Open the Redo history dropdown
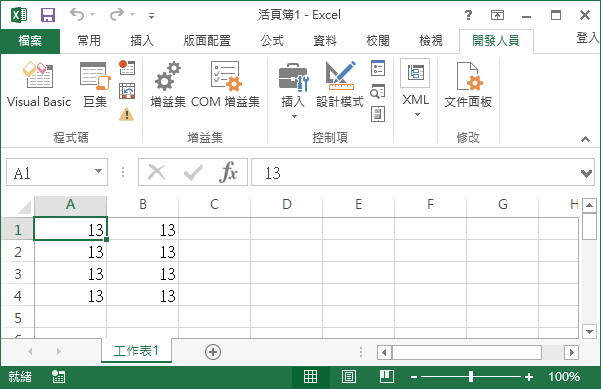The image size is (601, 389). click(133, 15)
